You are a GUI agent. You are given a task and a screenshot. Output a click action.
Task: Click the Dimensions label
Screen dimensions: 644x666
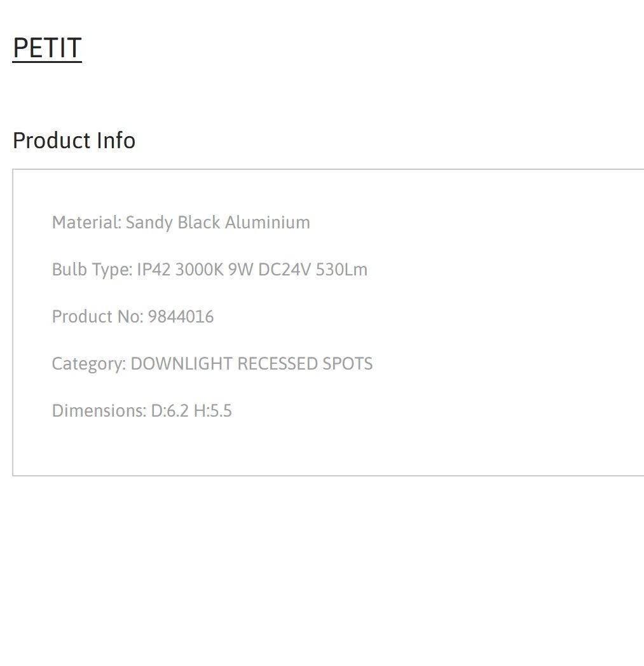coord(99,411)
